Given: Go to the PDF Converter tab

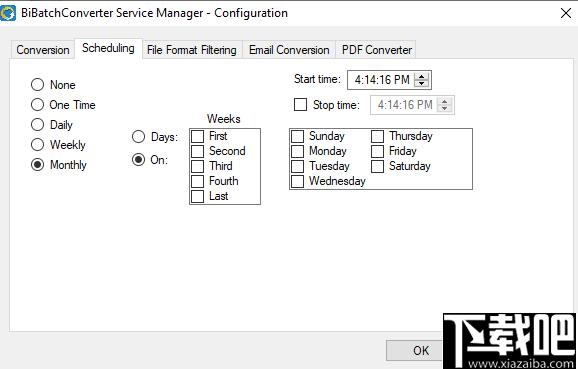Looking at the screenshot, I should pyautogui.click(x=376, y=50).
